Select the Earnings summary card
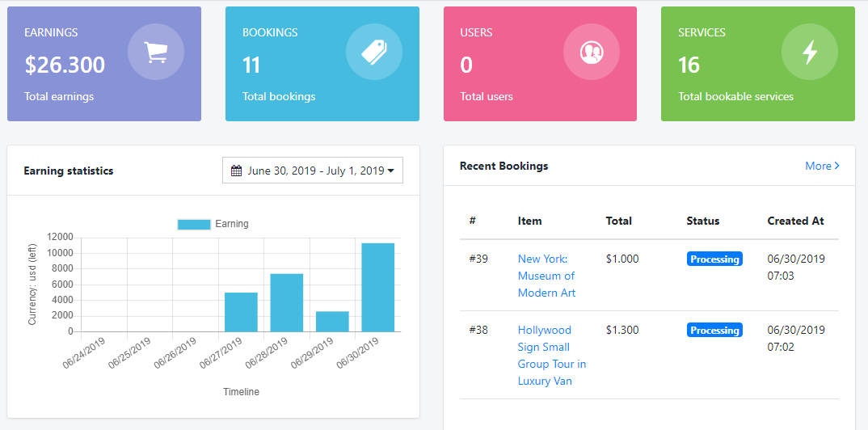The image size is (868, 430). (103, 64)
